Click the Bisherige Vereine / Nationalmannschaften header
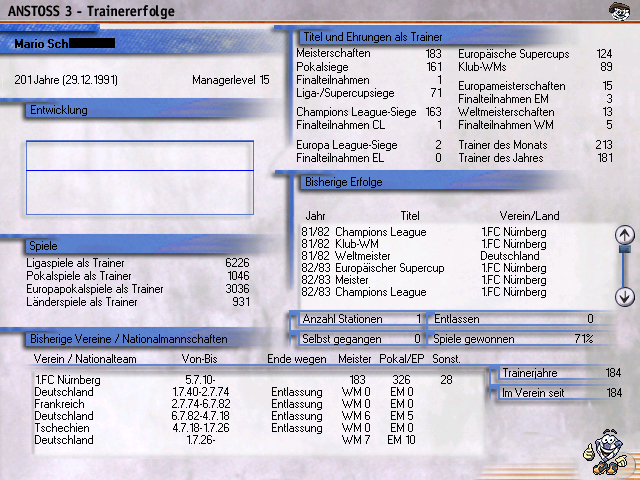The height and width of the screenshot is (480, 640). (x=130, y=339)
